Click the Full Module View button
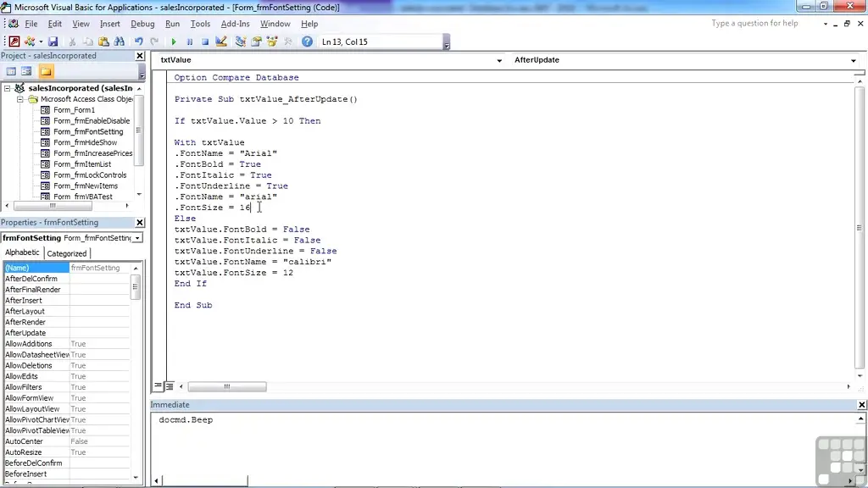 [170, 386]
